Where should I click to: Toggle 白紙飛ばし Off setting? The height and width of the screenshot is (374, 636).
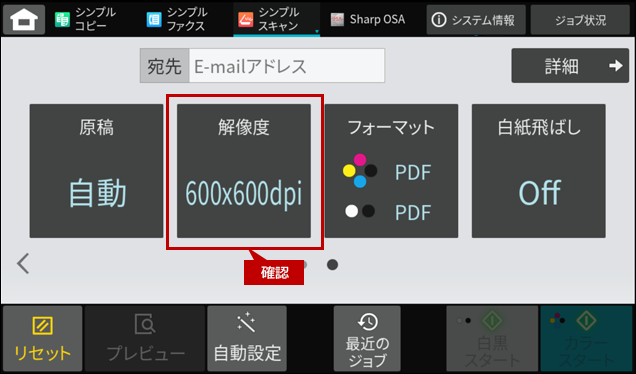point(539,171)
